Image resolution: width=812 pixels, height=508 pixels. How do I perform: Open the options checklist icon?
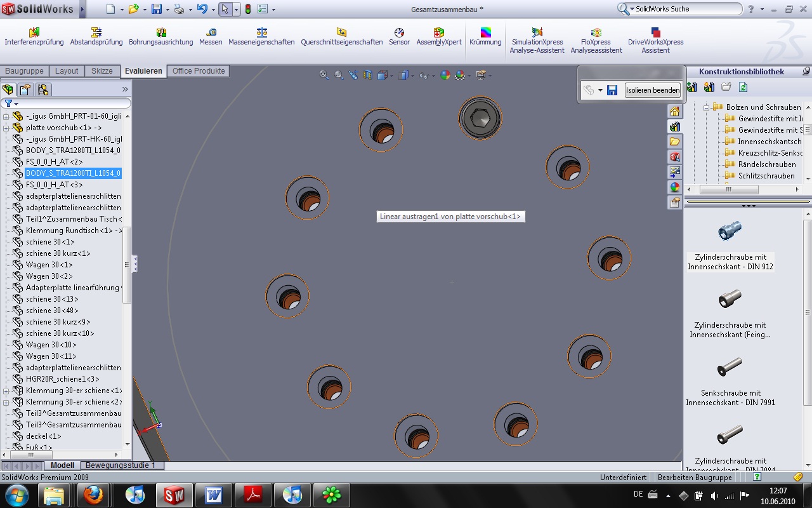[x=263, y=9]
